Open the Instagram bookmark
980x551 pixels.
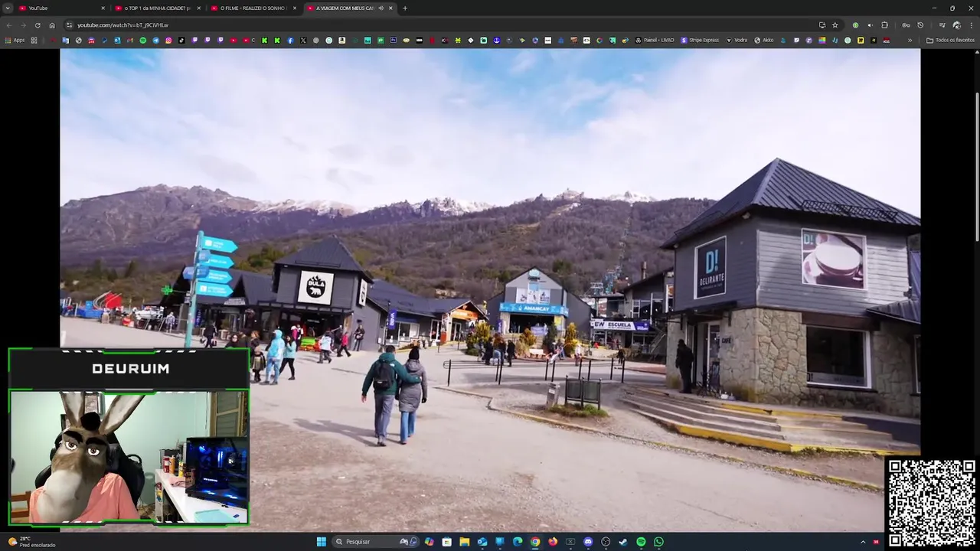168,40
